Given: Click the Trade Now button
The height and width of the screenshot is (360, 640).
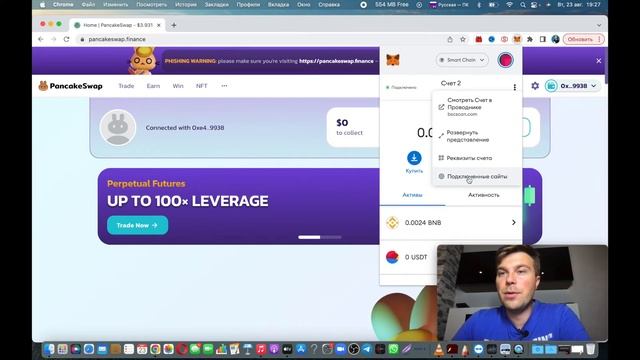Looking at the screenshot, I should tap(137, 225).
